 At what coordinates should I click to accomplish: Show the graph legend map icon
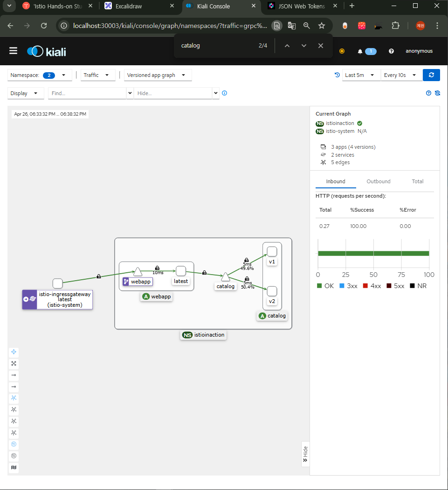14,468
